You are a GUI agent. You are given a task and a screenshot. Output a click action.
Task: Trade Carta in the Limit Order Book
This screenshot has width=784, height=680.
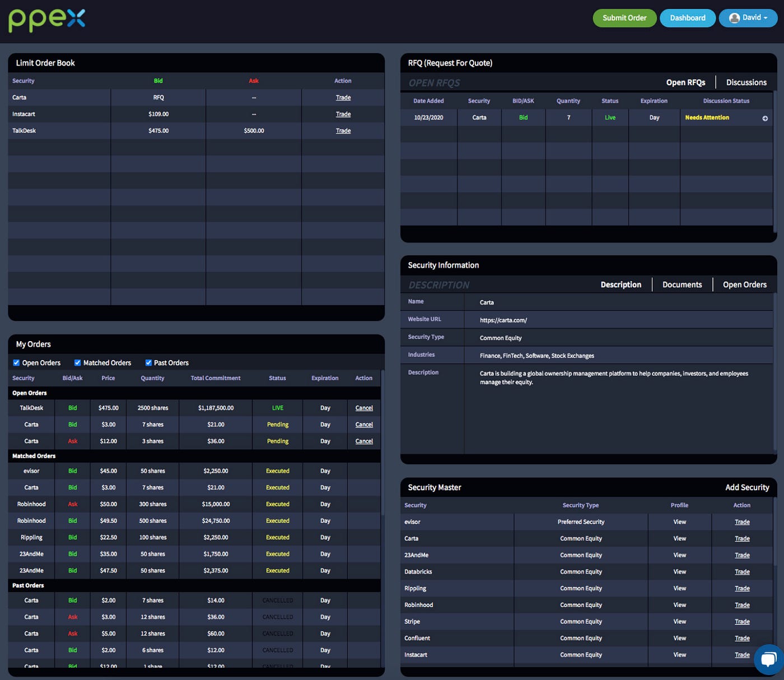click(x=343, y=97)
